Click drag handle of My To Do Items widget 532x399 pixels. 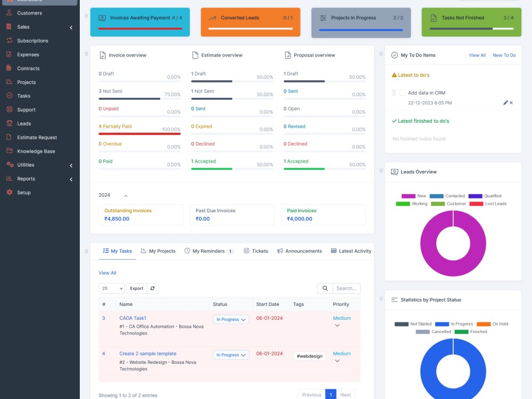381,54
